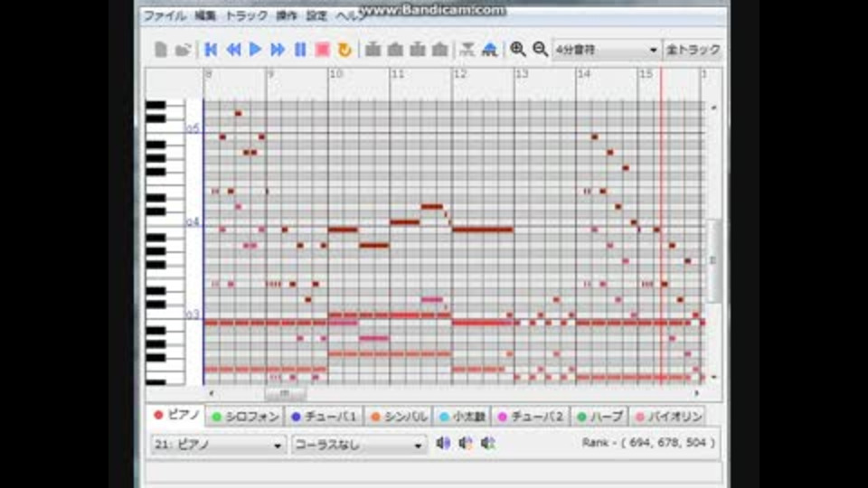This screenshot has width=868, height=488.
Task: Click the 全トラック button
Action: (x=693, y=50)
